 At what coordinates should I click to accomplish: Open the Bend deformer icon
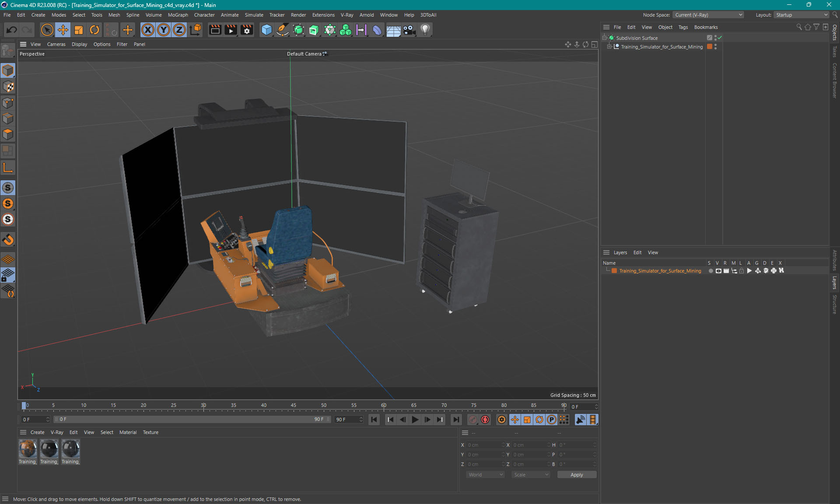click(x=377, y=30)
